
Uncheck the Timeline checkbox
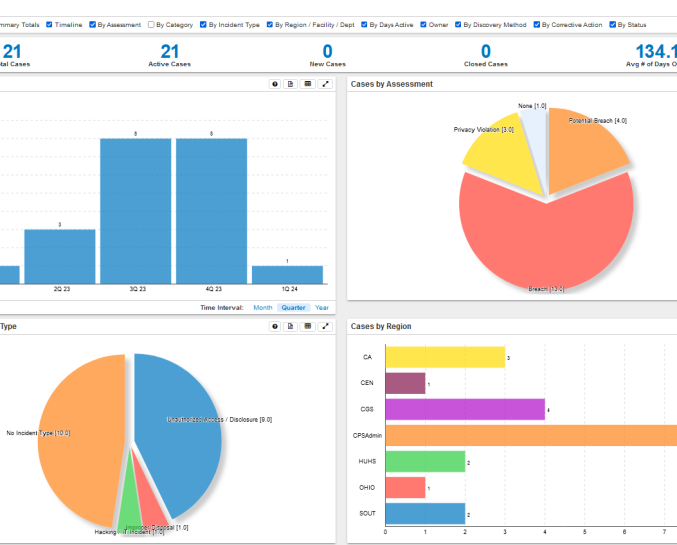tap(50, 24)
